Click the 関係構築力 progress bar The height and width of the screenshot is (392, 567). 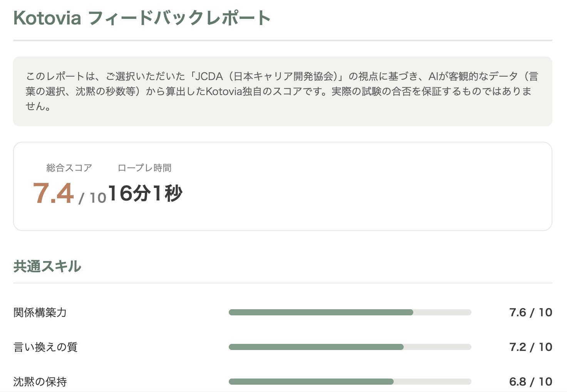(x=350, y=312)
